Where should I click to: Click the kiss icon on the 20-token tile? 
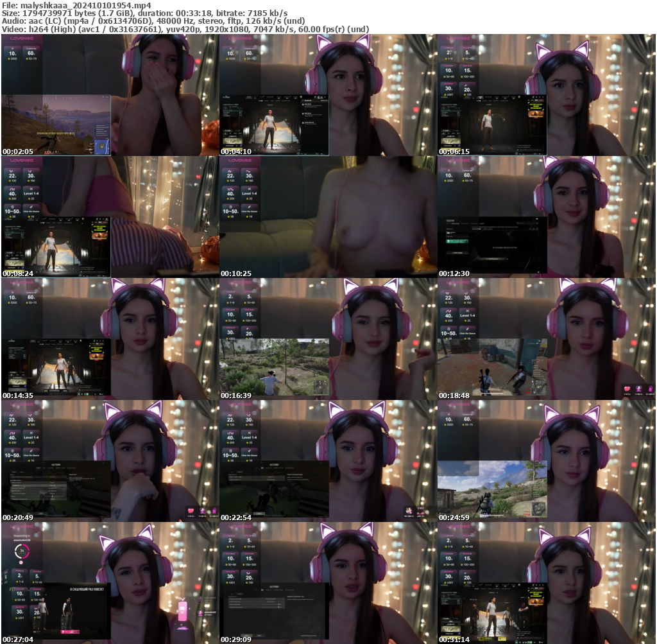click(466, 84)
